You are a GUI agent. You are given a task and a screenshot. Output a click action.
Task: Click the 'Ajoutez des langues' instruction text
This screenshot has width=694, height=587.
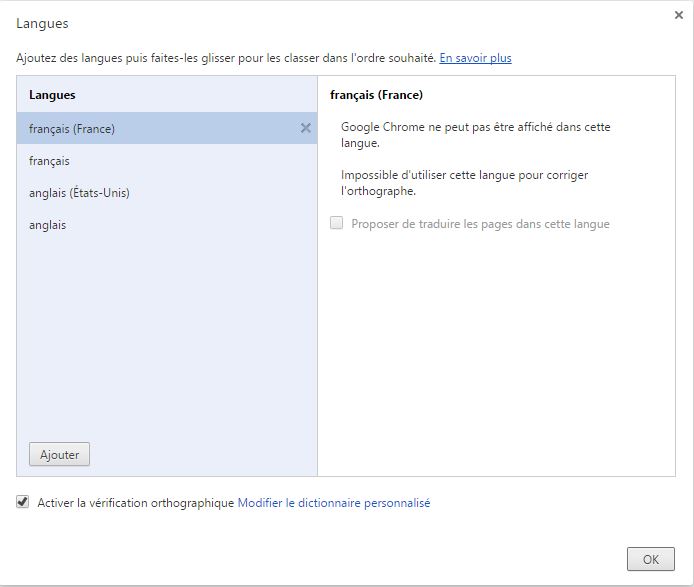click(225, 58)
